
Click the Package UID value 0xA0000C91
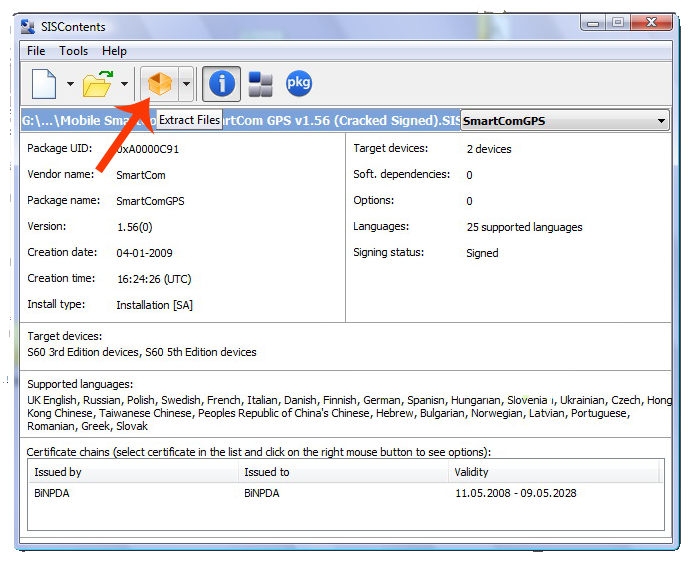pos(147,149)
